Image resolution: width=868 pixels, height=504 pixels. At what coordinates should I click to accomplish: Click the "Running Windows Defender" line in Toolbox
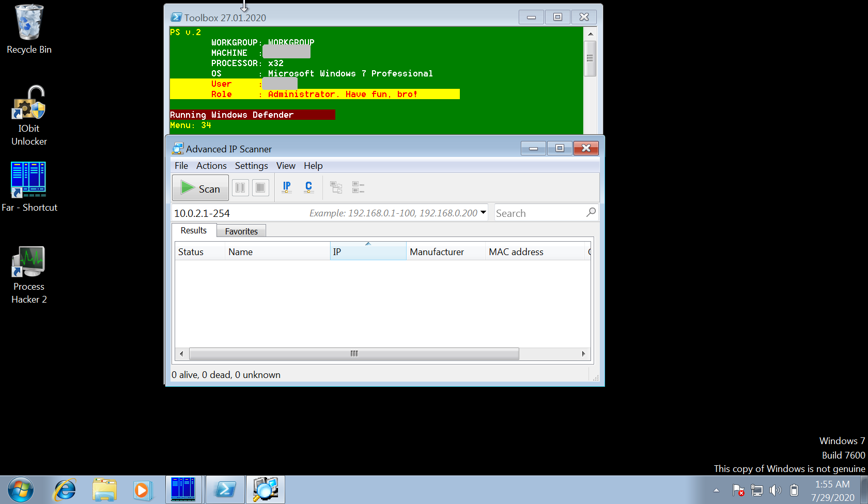(x=232, y=115)
